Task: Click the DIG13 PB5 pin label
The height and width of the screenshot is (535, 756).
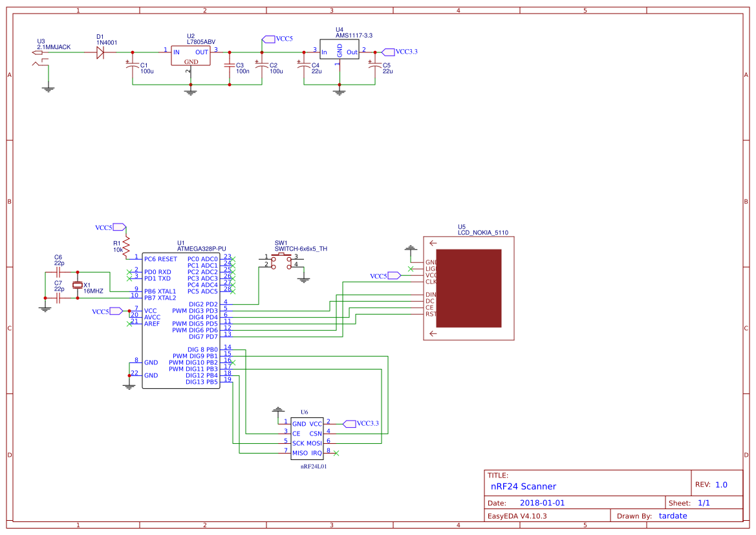Action: 202,382
